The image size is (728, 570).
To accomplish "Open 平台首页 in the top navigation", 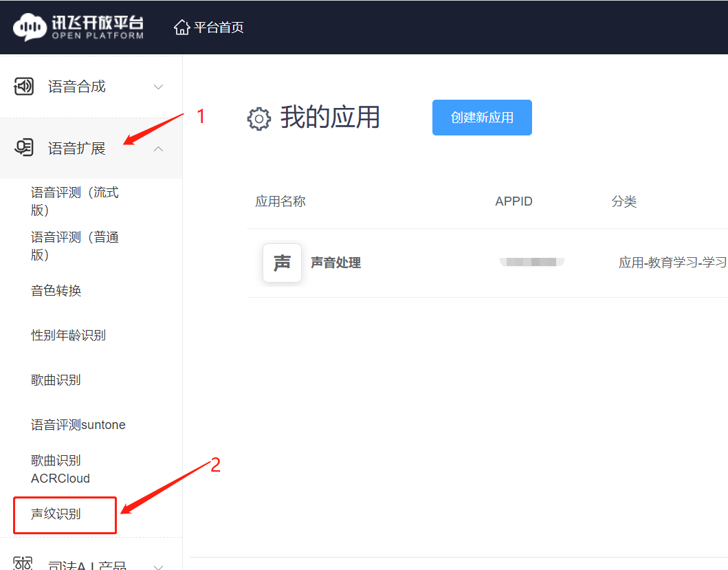I will pos(219,28).
